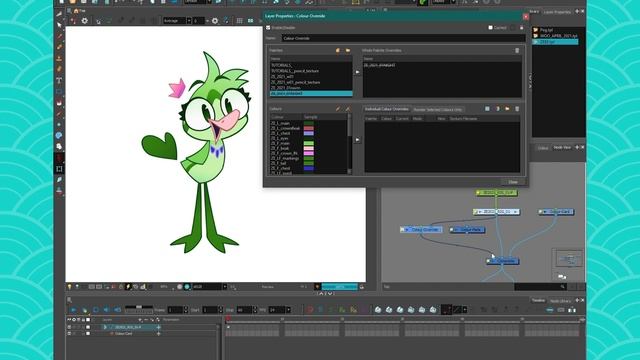Expand the first layer in the timeline
This screenshot has height=360, width=640.
click(105, 327)
